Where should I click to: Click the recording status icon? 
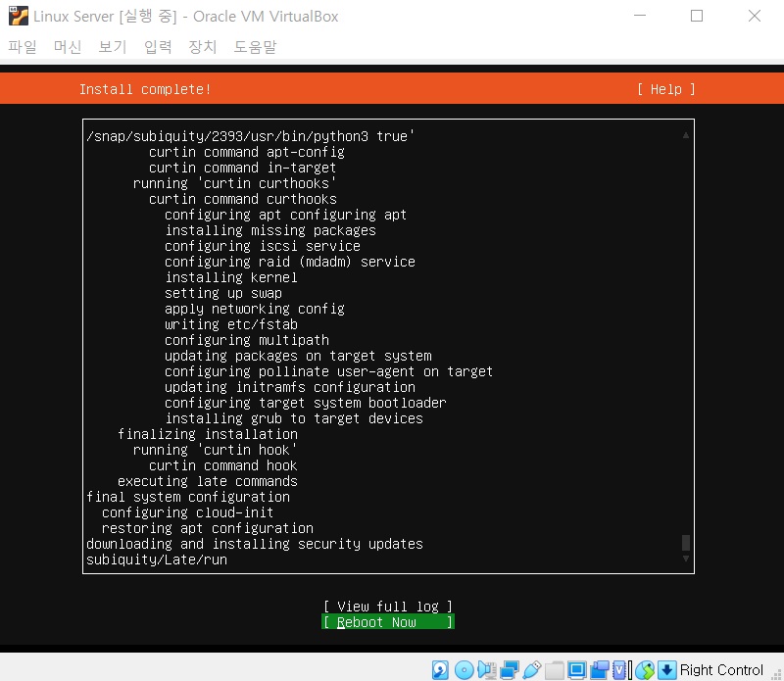(x=600, y=670)
